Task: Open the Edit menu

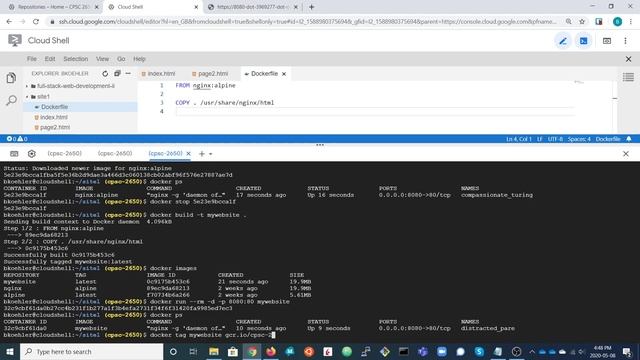Action: [x=50, y=59]
